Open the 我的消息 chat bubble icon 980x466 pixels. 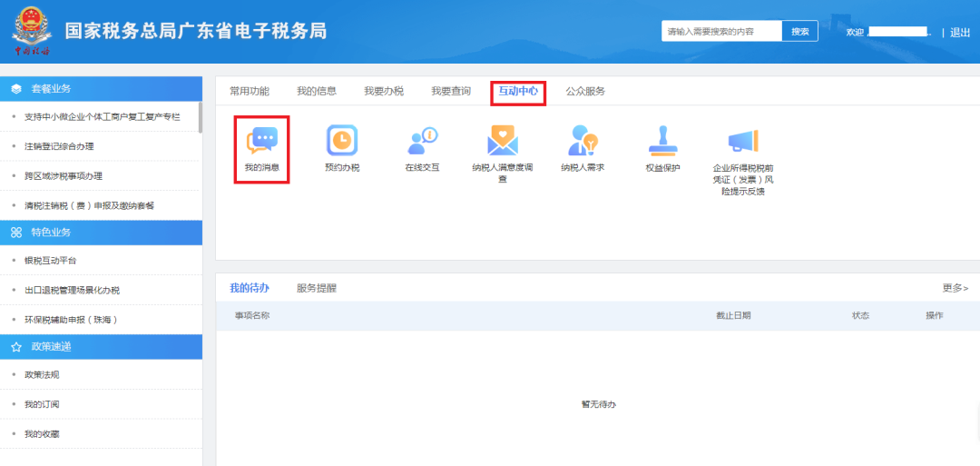tap(262, 140)
